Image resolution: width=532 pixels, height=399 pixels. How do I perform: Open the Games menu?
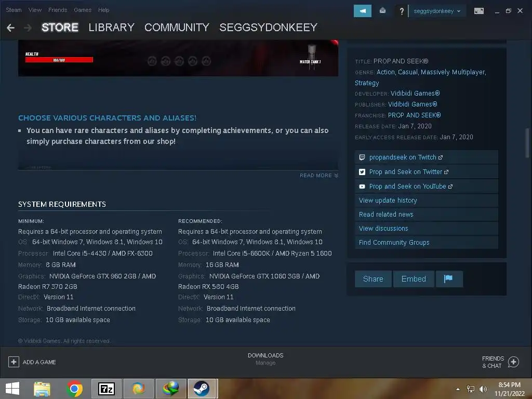point(83,10)
